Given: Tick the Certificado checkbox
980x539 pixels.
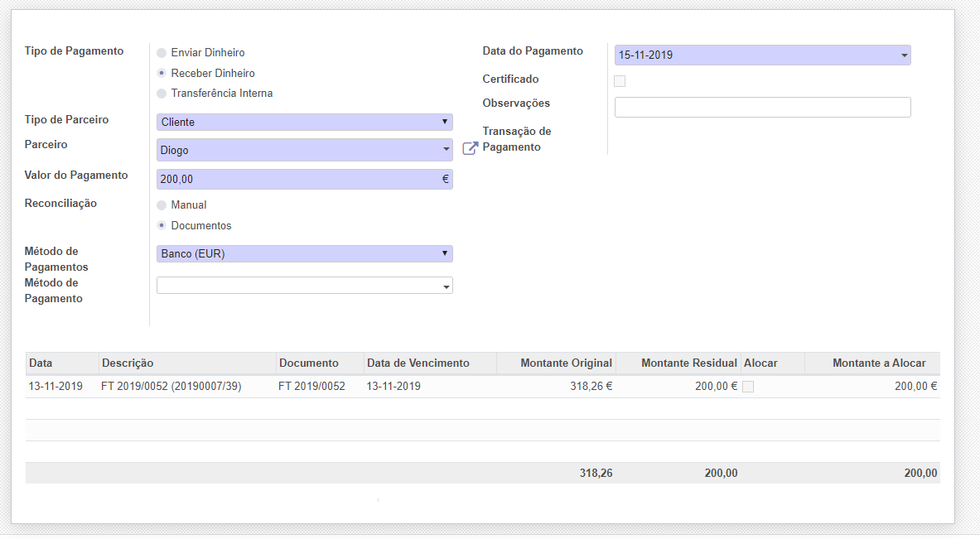Looking at the screenshot, I should click(x=620, y=81).
